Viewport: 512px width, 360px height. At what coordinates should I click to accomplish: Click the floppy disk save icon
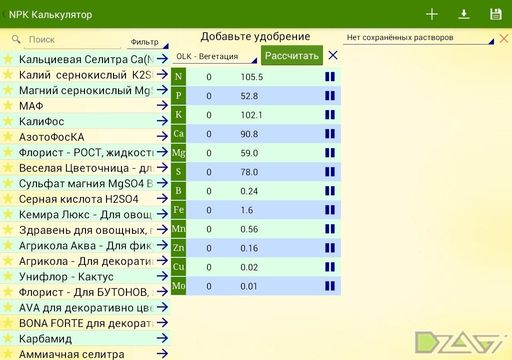(496, 14)
